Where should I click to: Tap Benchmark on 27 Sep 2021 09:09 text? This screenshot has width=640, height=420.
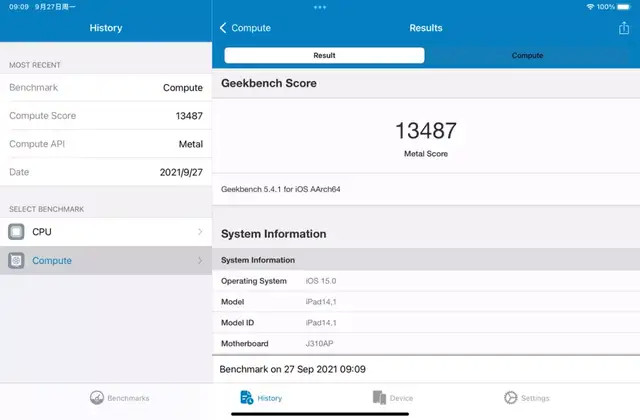pyautogui.click(x=292, y=369)
